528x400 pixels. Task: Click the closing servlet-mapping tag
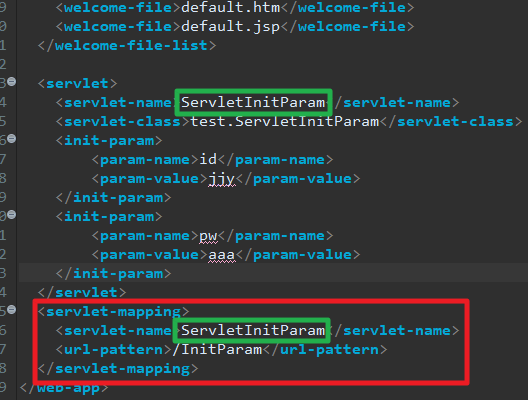click(118, 369)
